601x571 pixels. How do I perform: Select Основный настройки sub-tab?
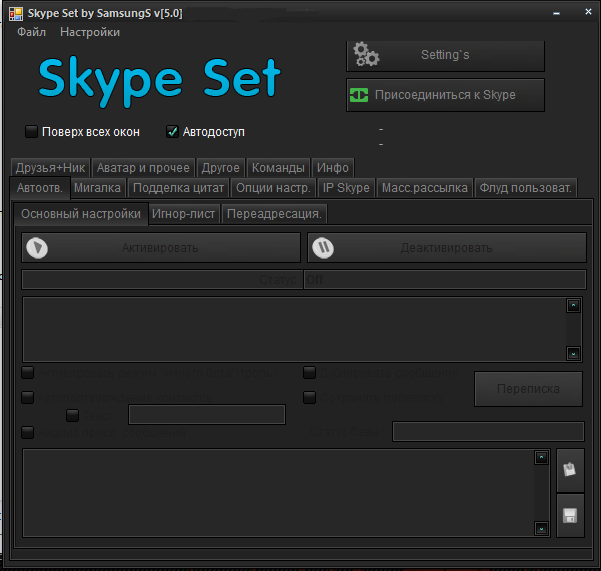(x=81, y=214)
